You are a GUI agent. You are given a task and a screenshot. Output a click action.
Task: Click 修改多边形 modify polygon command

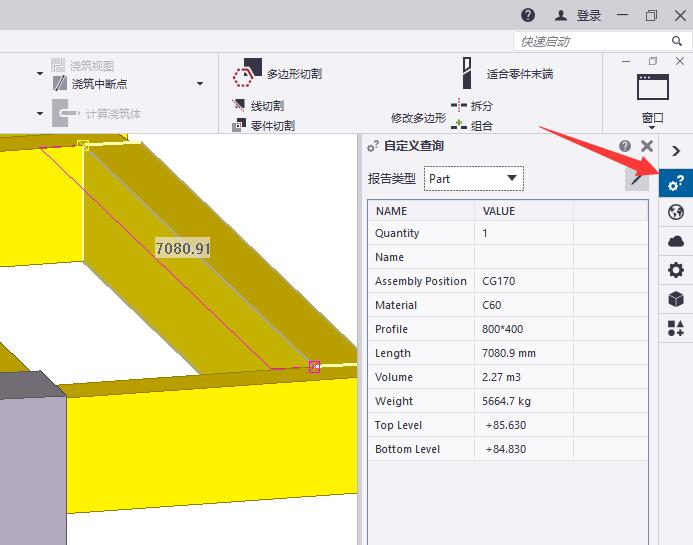418,118
